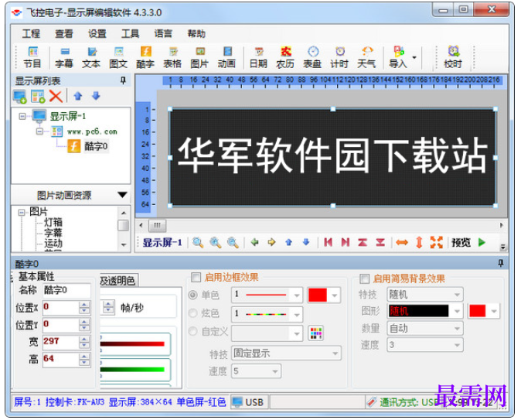Collapse the 显示屏-1 tree node

(22, 116)
